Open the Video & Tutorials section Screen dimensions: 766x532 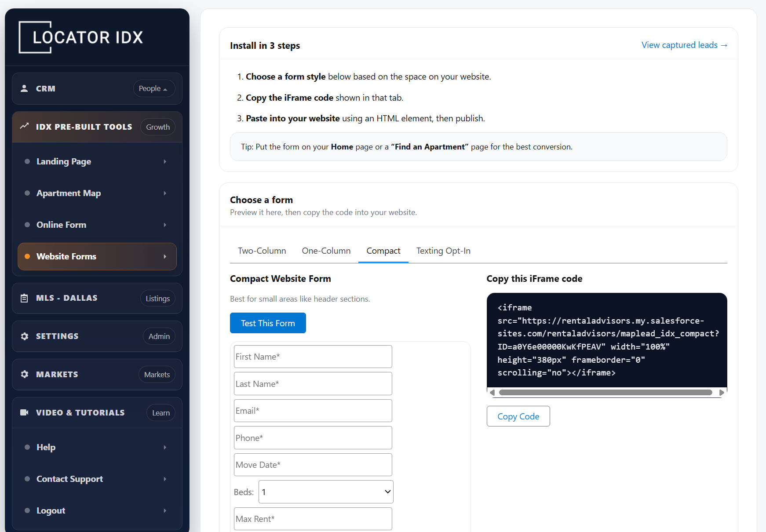97,412
